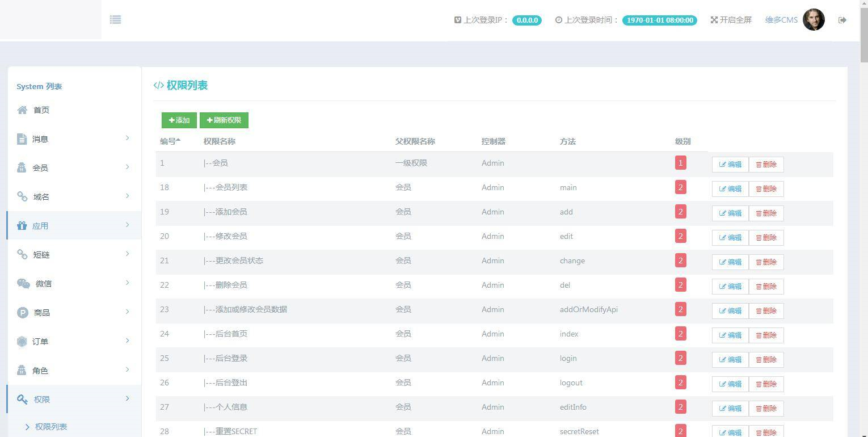Click the 开启全屏 fullscreen icon
The height and width of the screenshot is (437, 868).
tap(714, 19)
